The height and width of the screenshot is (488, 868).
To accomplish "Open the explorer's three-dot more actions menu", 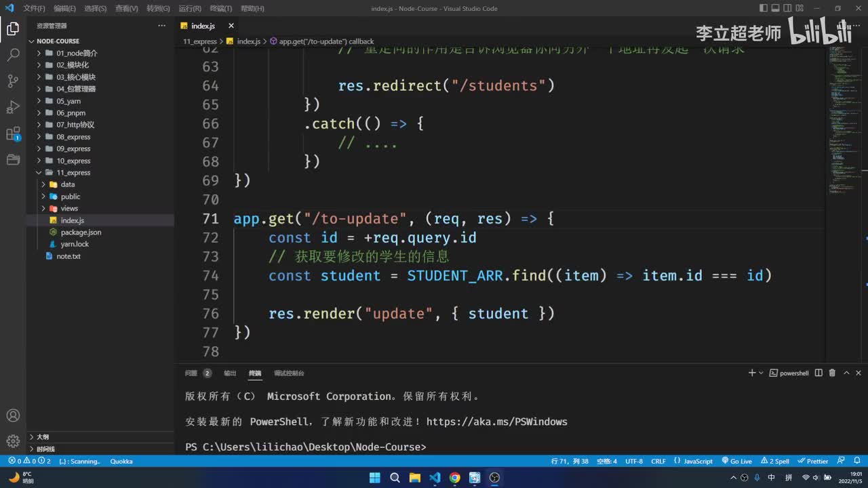I will pyautogui.click(x=161, y=26).
